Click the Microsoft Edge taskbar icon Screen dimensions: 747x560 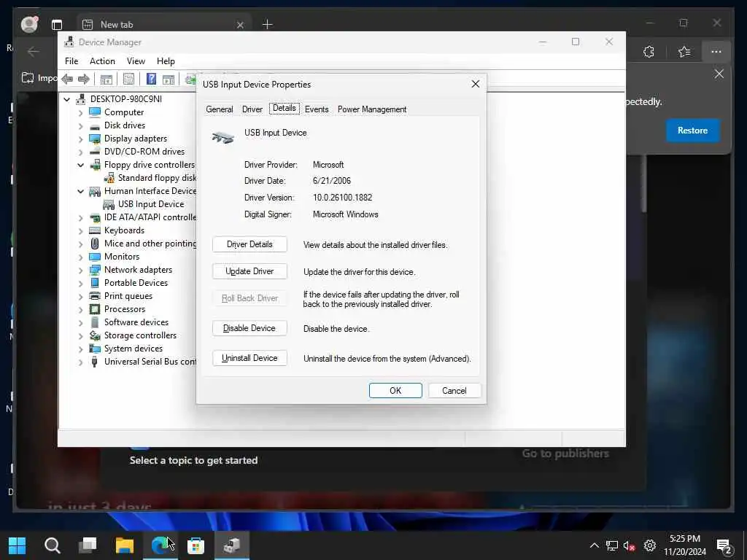click(160, 545)
